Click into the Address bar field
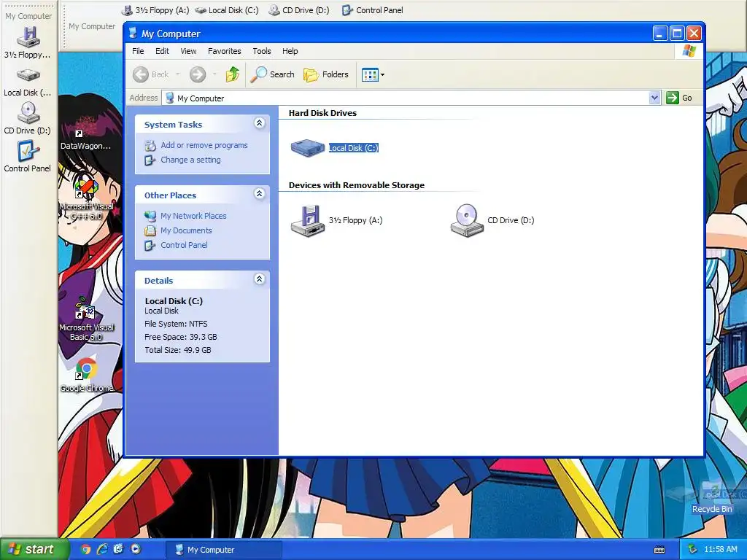Image resolution: width=747 pixels, height=560 pixels. [406, 98]
